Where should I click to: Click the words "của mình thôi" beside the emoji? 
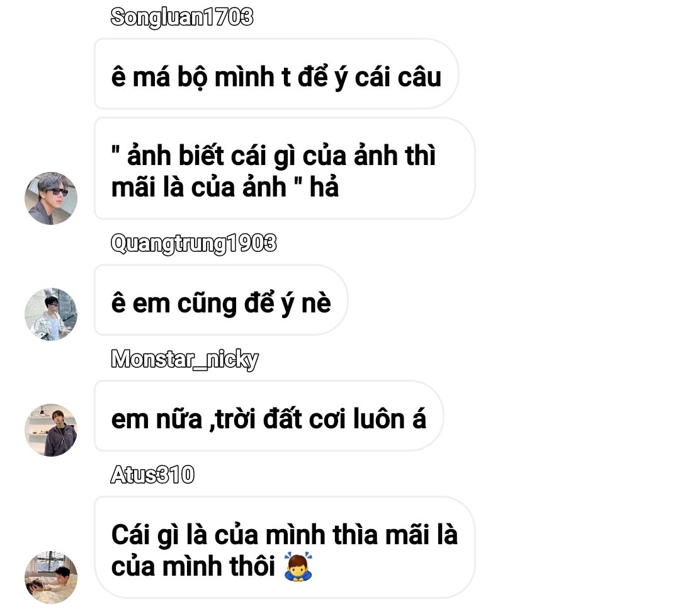pos(193,566)
